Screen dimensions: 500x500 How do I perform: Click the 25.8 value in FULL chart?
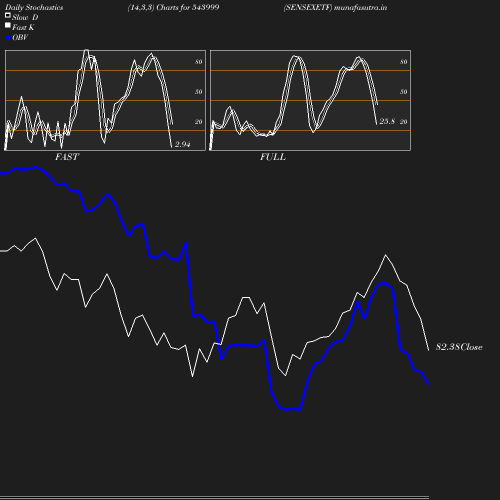tap(387, 121)
